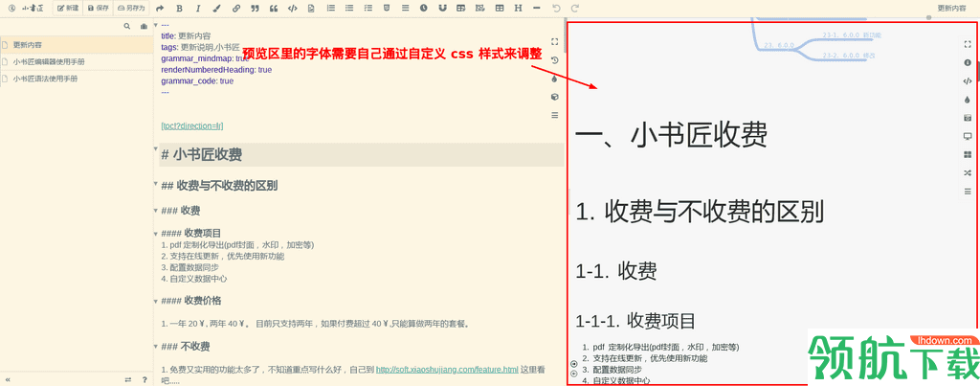Insert a heading with H icon
Screen dimensions: 980x386
tap(518, 8)
